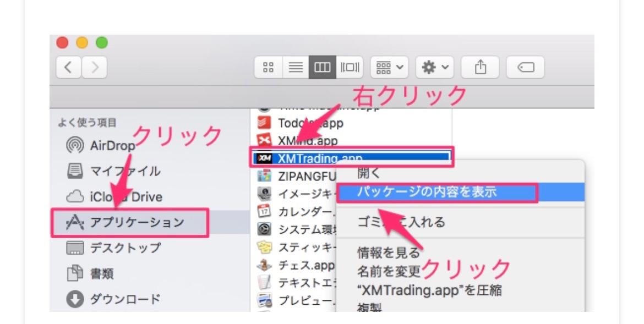Viewport: 644px width, 324px height.
Task: Click the システム環境 gear icon
Action: [264, 229]
